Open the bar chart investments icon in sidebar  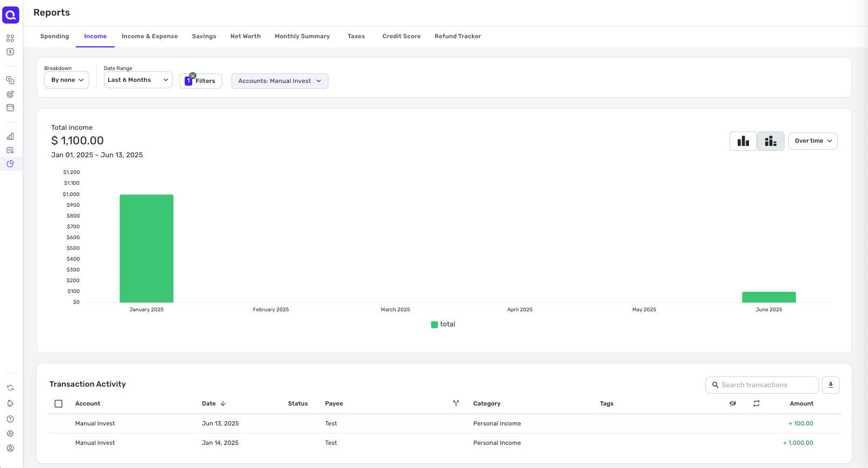(x=10, y=136)
